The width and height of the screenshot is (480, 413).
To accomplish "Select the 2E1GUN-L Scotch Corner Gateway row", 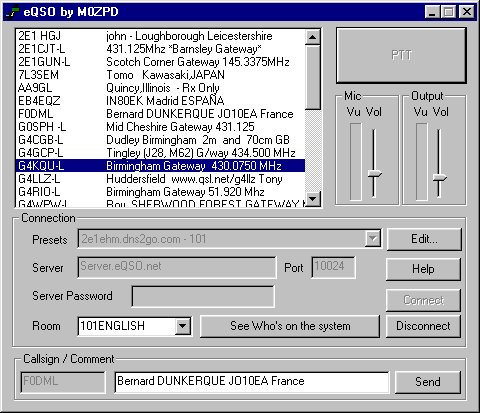I will (x=160, y=62).
